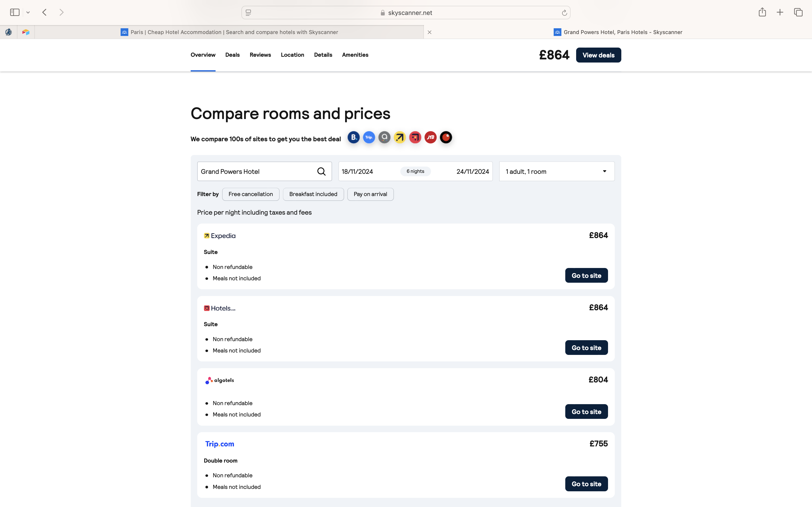Viewport: 812px width, 507px height.
Task: Show tab overview icon in Safari
Action: click(x=798, y=12)
